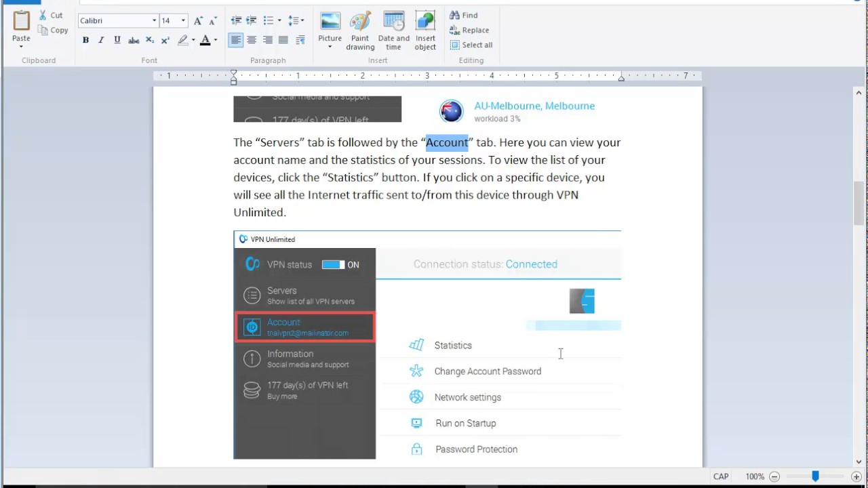868x488 pixels.
Task: Increase paragraph indent
Action: pos(252,21)
